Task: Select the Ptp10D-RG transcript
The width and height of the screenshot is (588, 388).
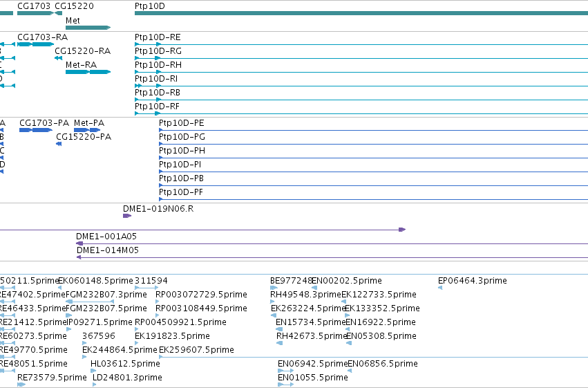Action: 361,58
